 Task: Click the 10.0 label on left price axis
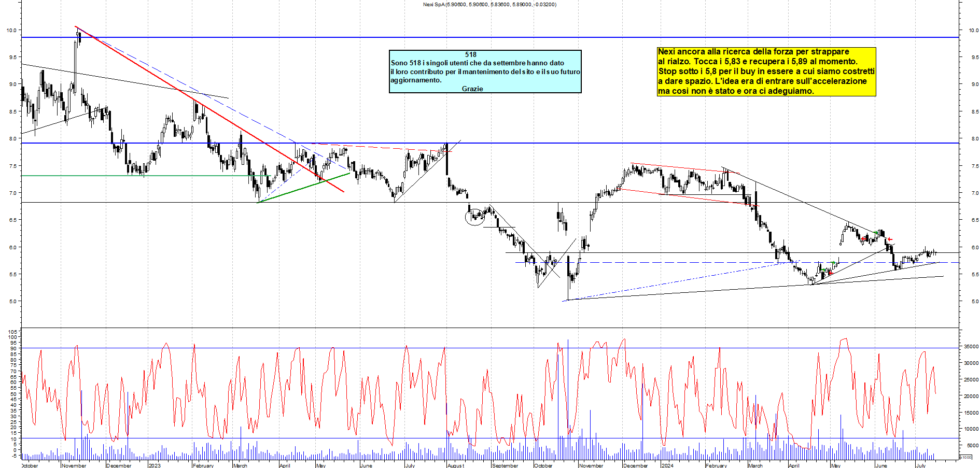11,30
